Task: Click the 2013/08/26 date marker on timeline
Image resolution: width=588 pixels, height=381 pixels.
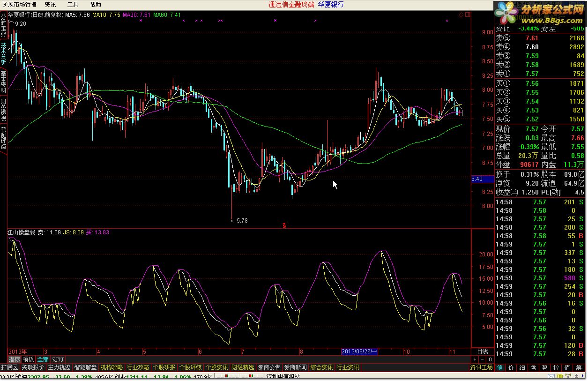Action: pos(359,351)
